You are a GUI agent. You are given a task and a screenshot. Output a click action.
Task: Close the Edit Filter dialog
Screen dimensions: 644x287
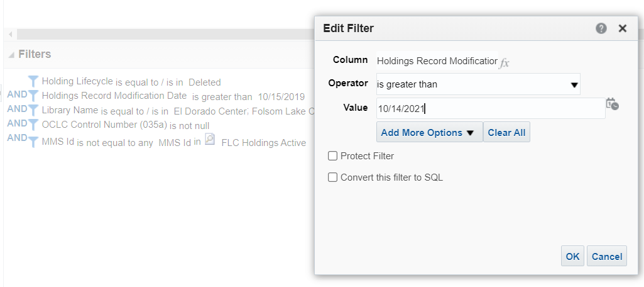623,28
